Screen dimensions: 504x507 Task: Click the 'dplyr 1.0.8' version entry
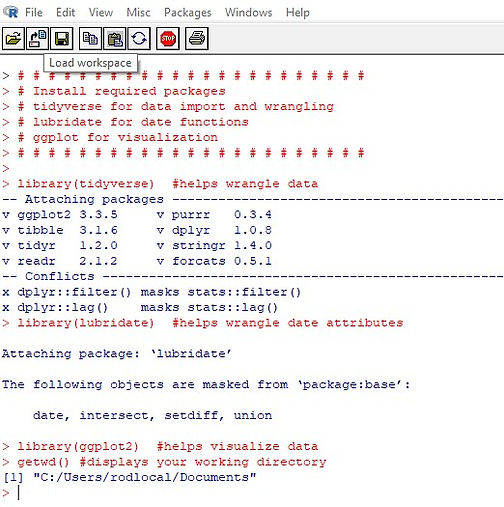click(x=222, y=230)
